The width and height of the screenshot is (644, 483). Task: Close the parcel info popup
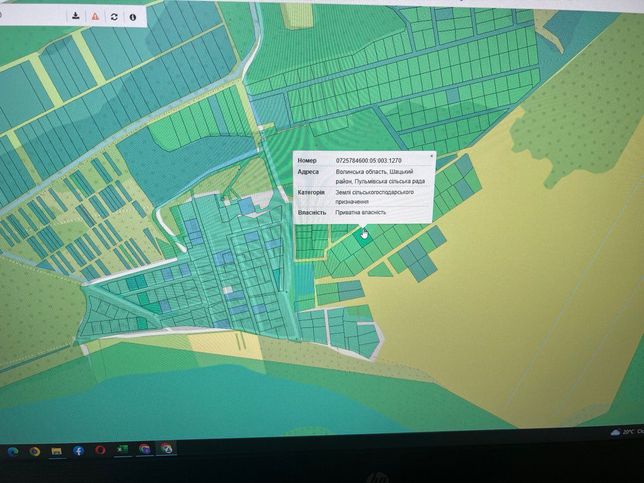431,156
